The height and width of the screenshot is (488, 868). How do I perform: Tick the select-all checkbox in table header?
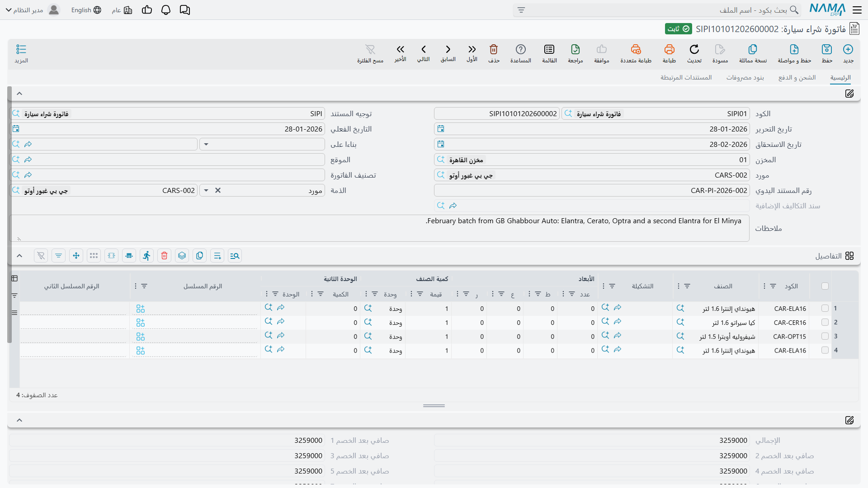pos(825,286)
